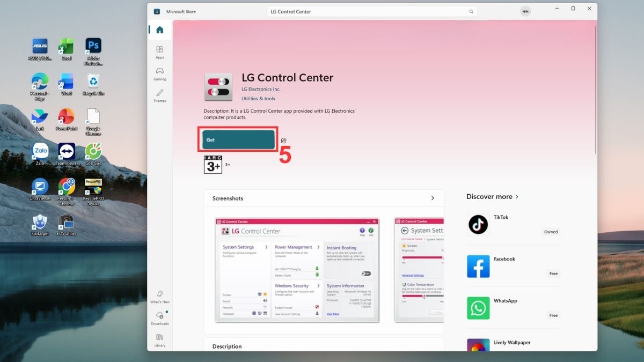Click the Facebook name in Discover more
This screenshot has height=362, width=644.
coord(504,259)
